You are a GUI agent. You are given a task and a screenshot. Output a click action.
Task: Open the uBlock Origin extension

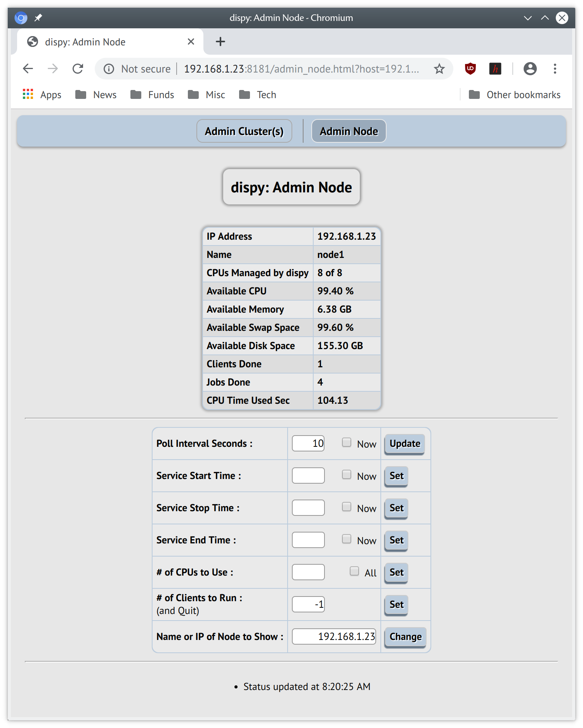pyautogui.click(x=470, y=69)
